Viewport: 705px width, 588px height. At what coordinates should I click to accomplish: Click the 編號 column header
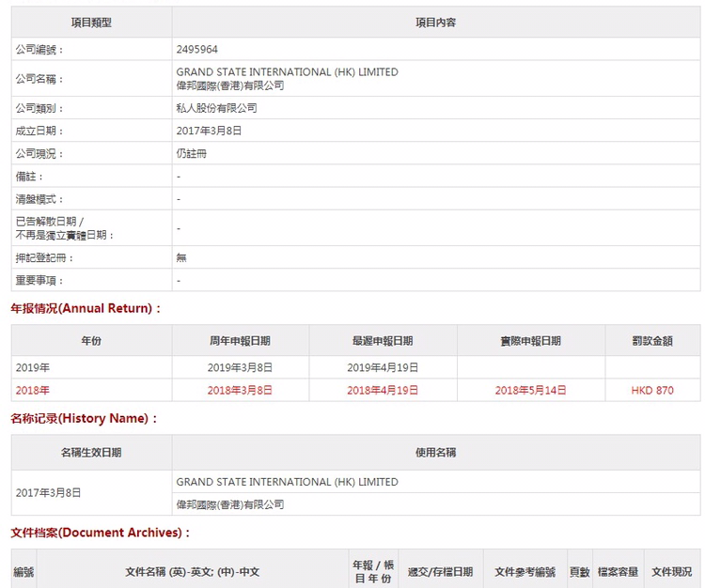(x=23, y=572)
